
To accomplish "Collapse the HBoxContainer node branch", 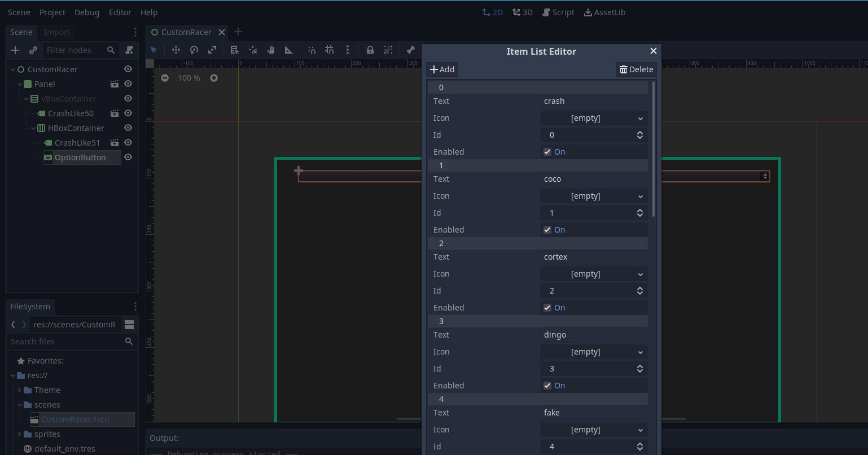I will 33,128.
